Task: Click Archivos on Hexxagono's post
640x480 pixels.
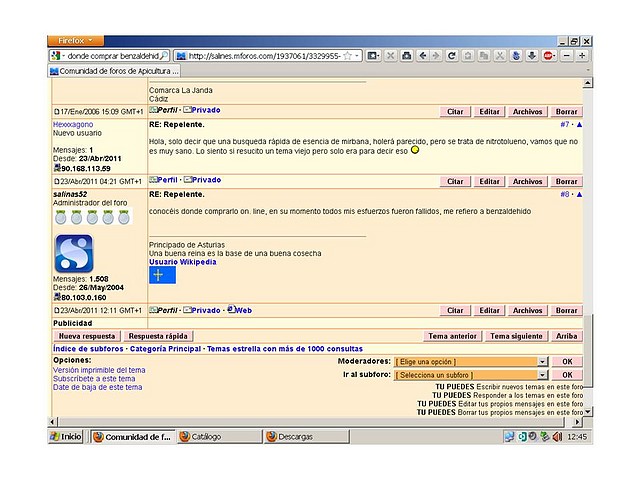Action: point(527,182)
